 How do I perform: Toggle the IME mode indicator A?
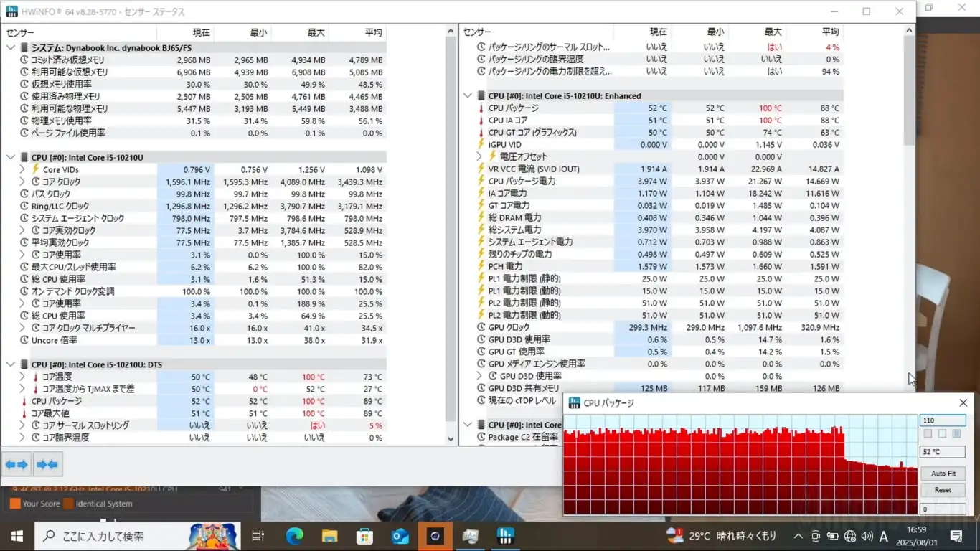(x=884, y=536)
